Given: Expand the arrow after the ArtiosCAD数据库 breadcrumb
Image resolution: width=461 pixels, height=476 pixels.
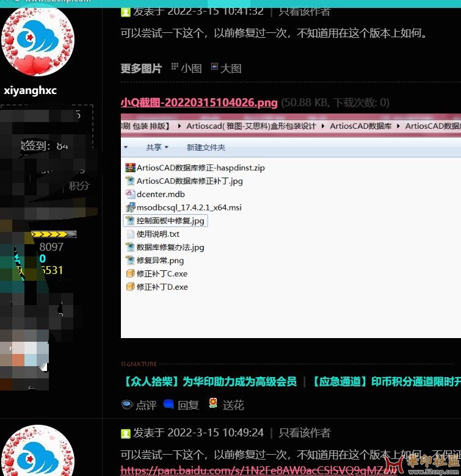Looking at the screenshot, I should pyautogui.click(x=399, y=126).
